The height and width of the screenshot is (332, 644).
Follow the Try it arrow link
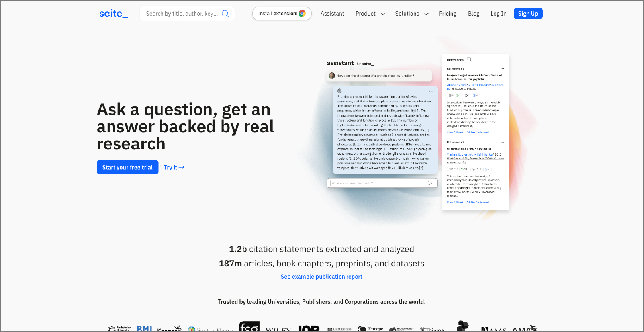click(174, 167)
